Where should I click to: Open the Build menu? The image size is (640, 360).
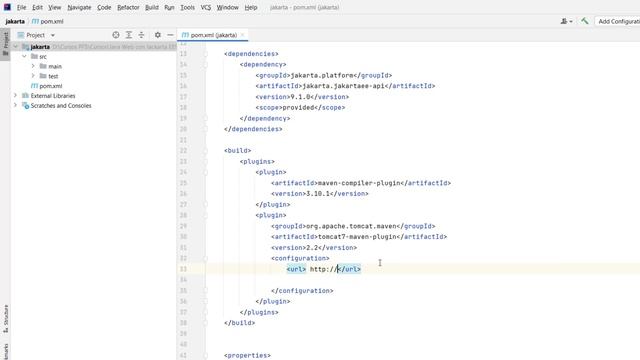pyautogui.click(x=152, y=7)
